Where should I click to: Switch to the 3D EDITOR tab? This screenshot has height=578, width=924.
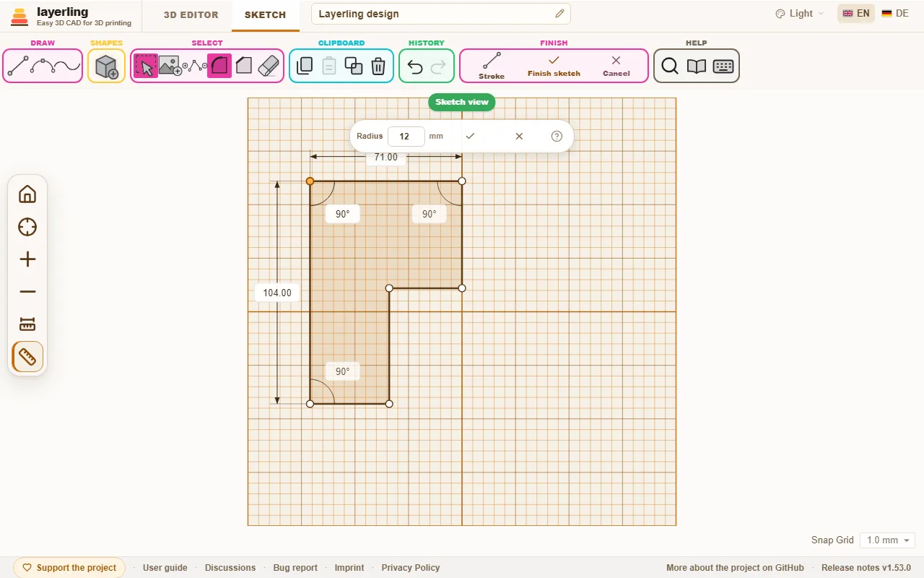(191, 14)
